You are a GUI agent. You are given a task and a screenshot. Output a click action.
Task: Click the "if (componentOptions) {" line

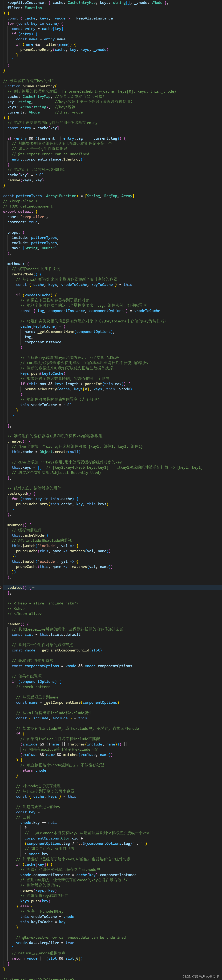point(37,681)
